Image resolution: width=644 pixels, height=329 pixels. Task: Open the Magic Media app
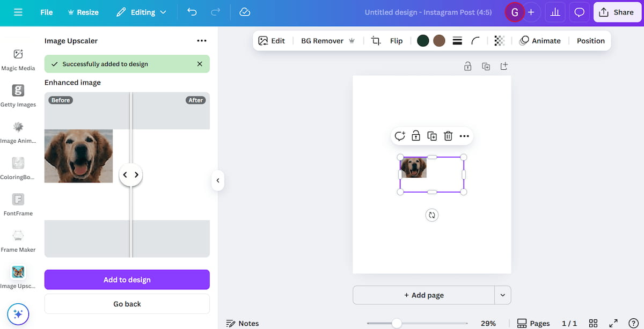18,60
